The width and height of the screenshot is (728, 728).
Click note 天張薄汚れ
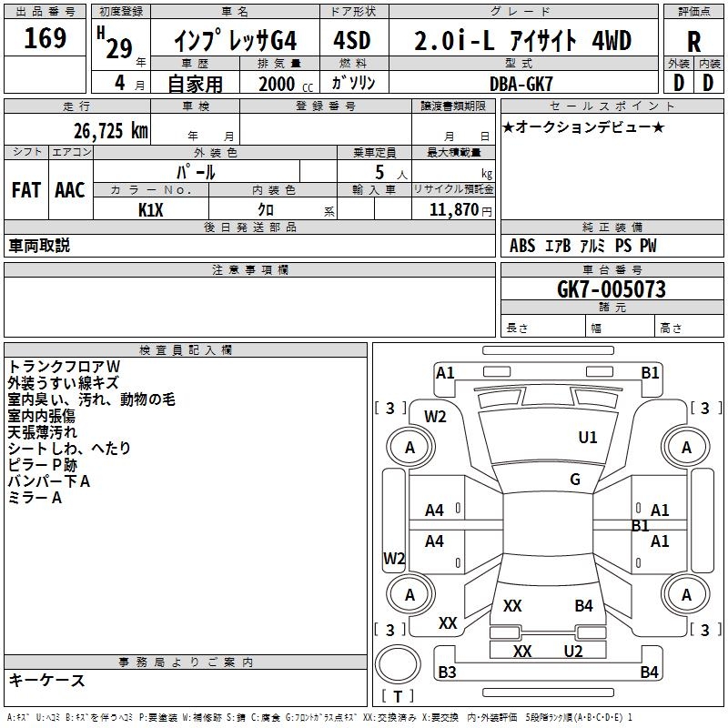pyautogui.click(x=42, y=432)
